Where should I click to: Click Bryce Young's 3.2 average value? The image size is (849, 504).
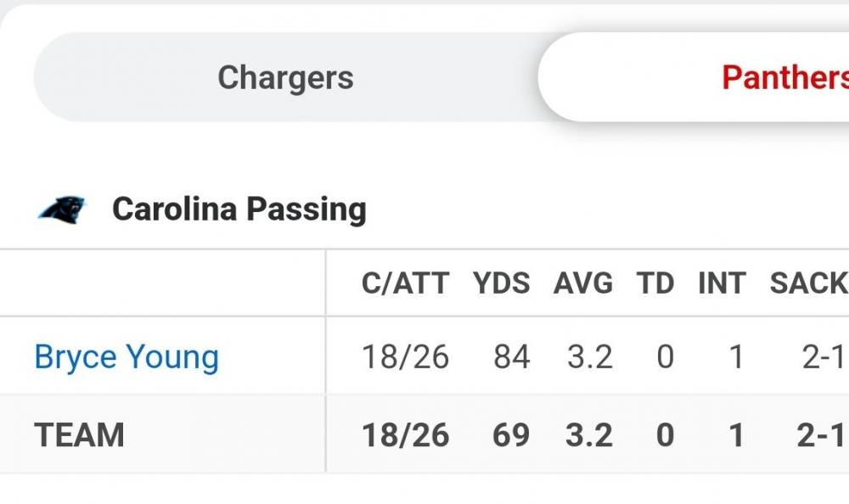point(589,357)
